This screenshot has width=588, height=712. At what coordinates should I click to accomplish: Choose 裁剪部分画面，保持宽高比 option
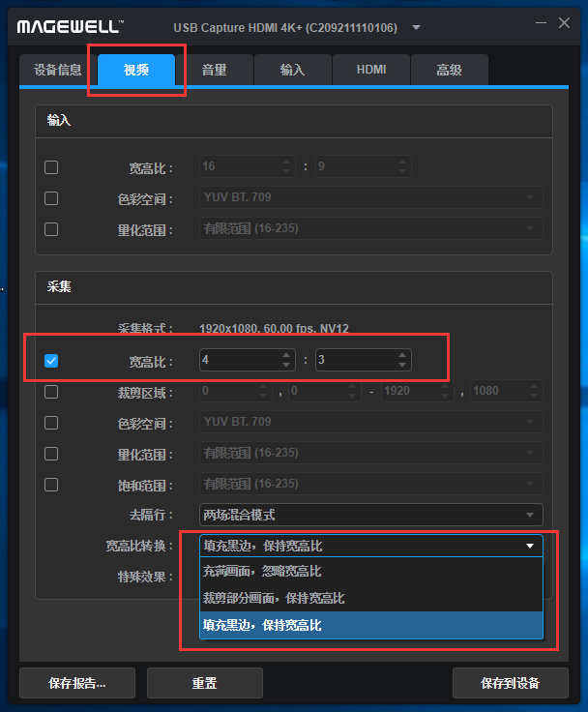[371, 598]
